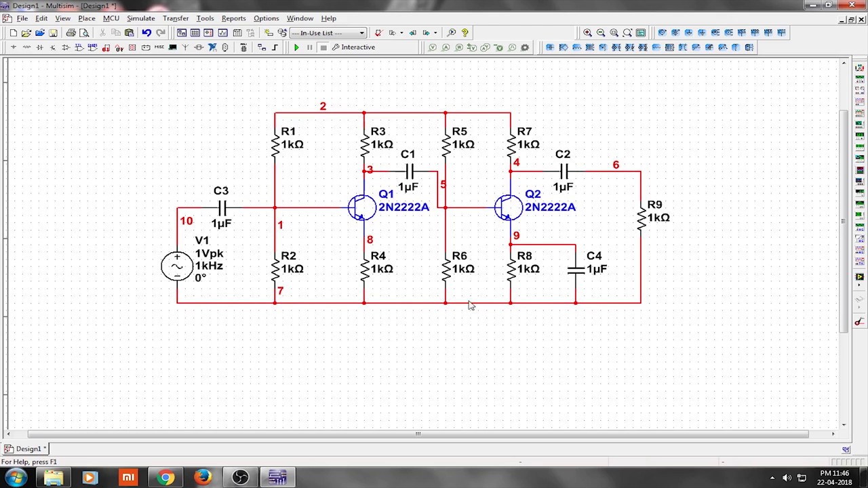This screenshot has width=868, height=488.
Task: Select the Multimeter instrument in the right toolbar
Action: [860, 68]
